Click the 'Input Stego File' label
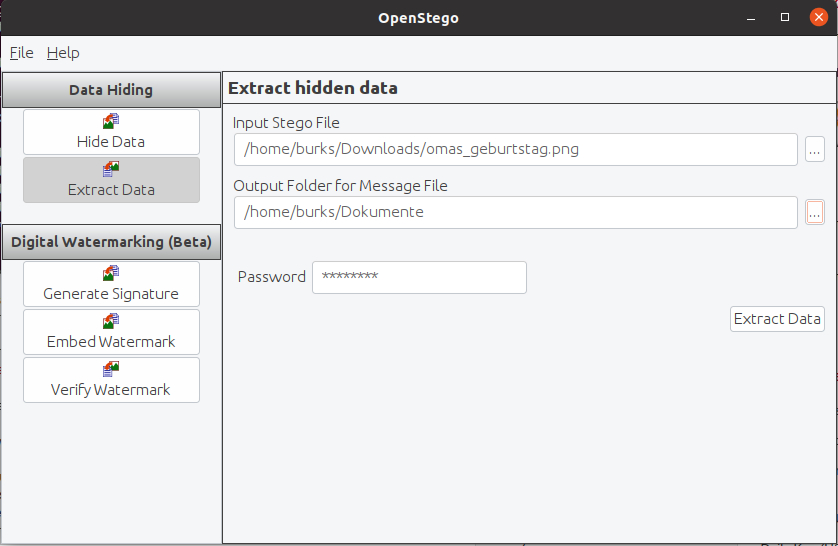838x546 pixels. pyautogui.click(x=286, y=123)
